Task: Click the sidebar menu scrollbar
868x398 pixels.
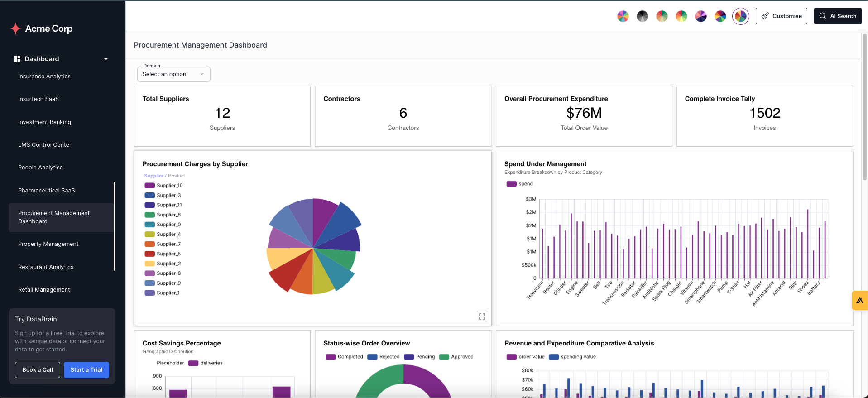Action: (115, 226)
